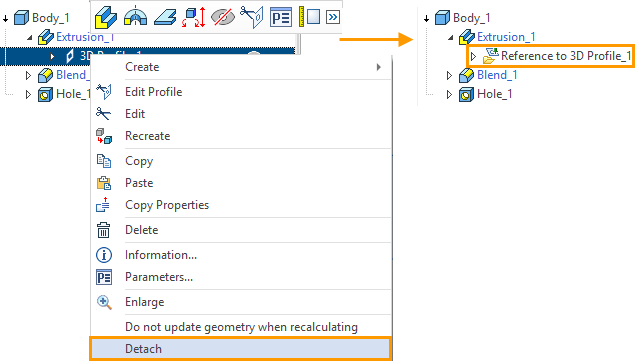Select Recreate in context menu
638x361 pixels.
tap(240, 136)
